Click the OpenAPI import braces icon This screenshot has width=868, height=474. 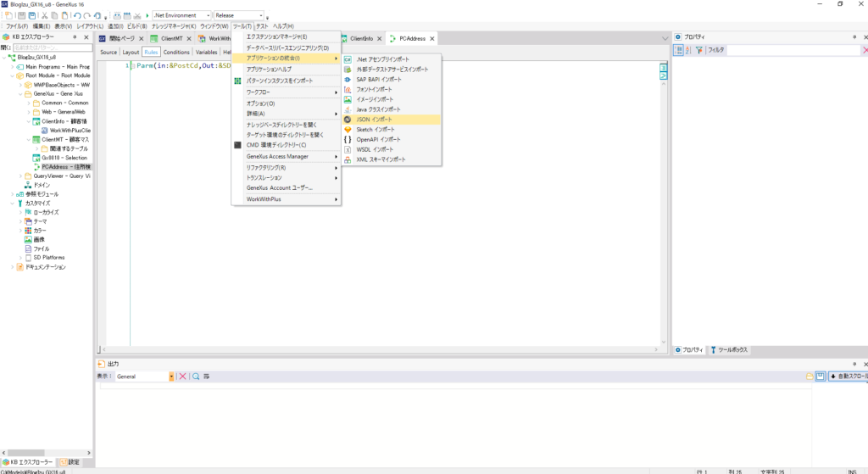pyautogui.click(x=348, y=139)
